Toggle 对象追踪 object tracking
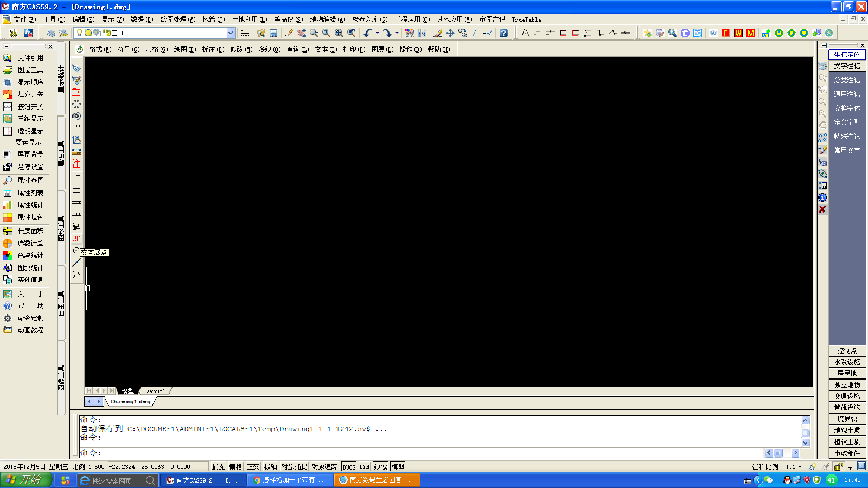 point(324,467)
